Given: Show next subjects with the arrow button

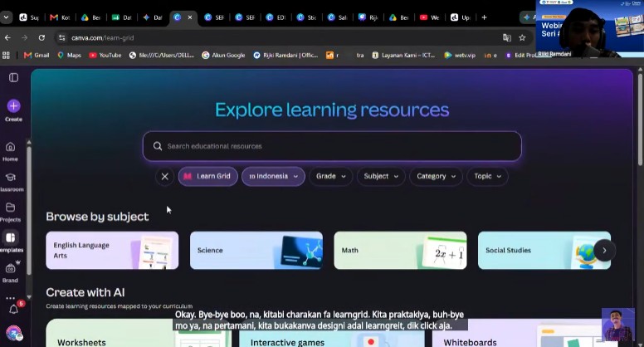Looking at the screenshot, I should (604, 251).
